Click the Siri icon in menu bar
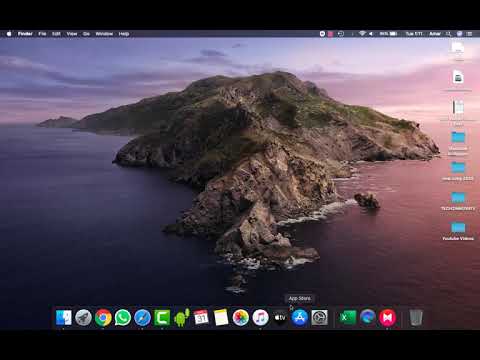This screenshot has width=480, height=360. coord(459,34)
